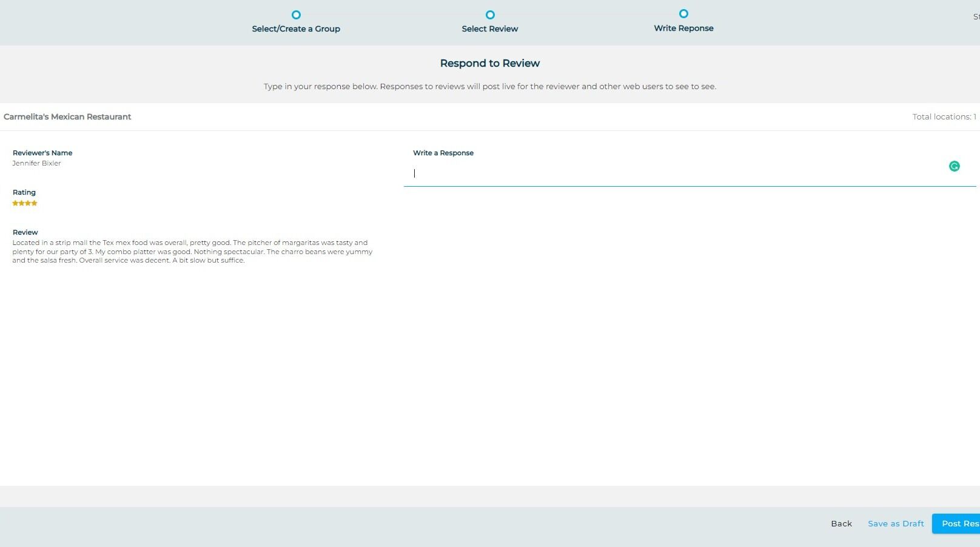Click the Write a Response label
The width and height of the screenshot is (980, 547).
point(443,153)
